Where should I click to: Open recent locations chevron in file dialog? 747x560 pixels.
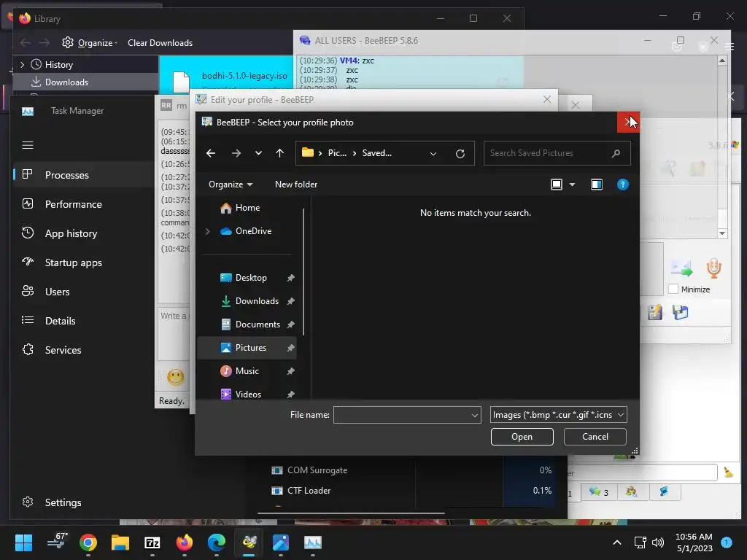[258, 153]
